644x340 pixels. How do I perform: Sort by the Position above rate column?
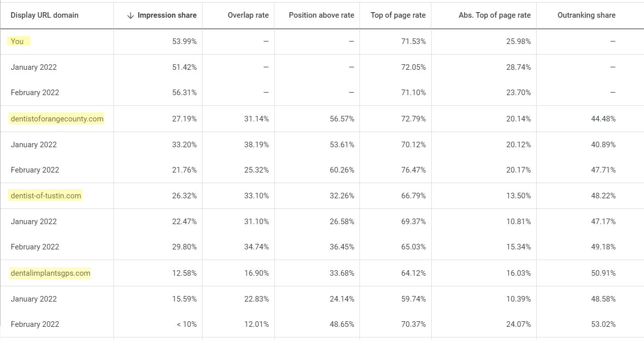tap(320, 15)
